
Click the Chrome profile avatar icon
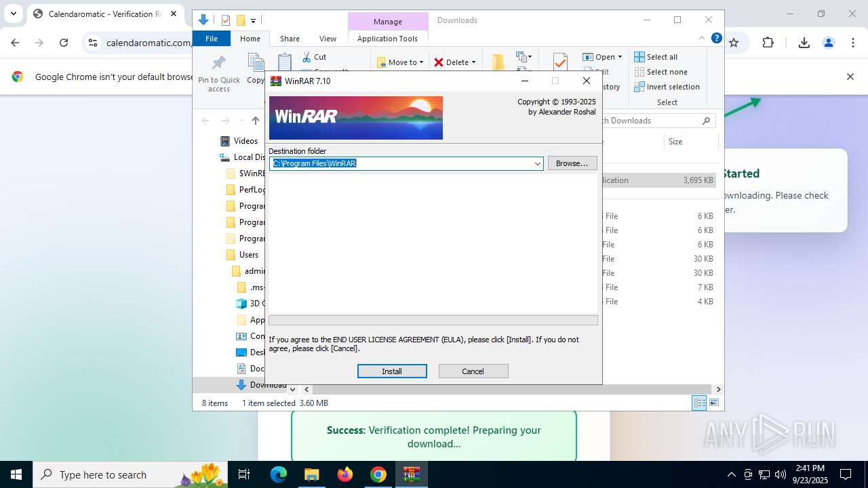(829, 43)
